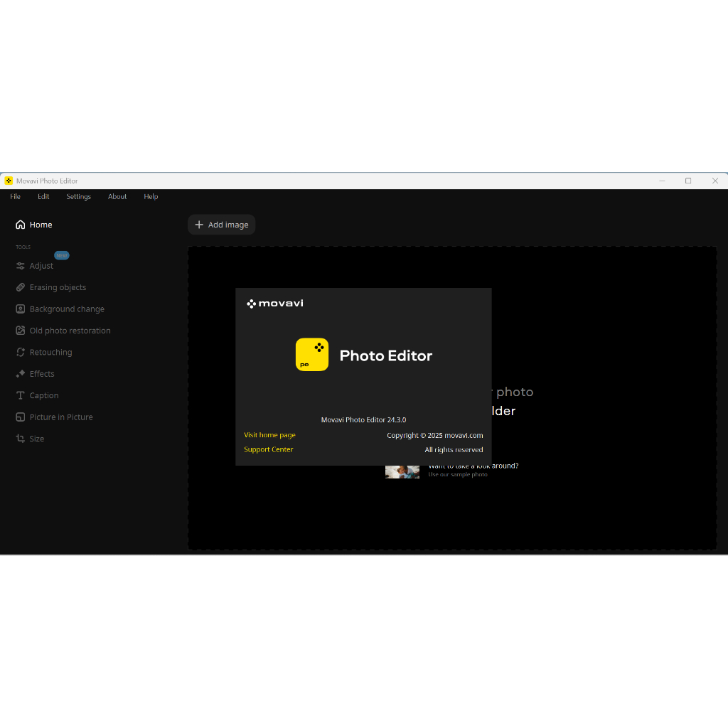The width and height of the screenshot is (728, 728).
Task: Click the 'Erasing objects' label
Action: tap(58, 287)
